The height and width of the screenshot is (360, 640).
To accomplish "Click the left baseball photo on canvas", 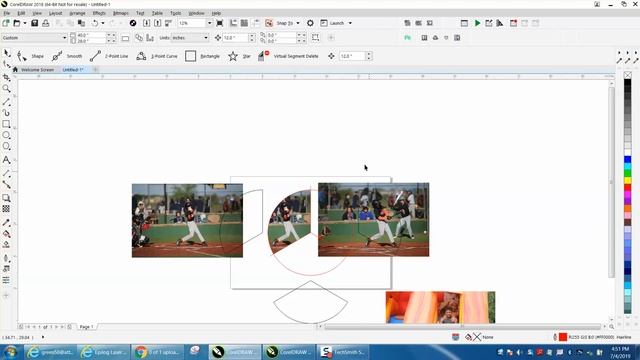I will click(x=187, y=220).
